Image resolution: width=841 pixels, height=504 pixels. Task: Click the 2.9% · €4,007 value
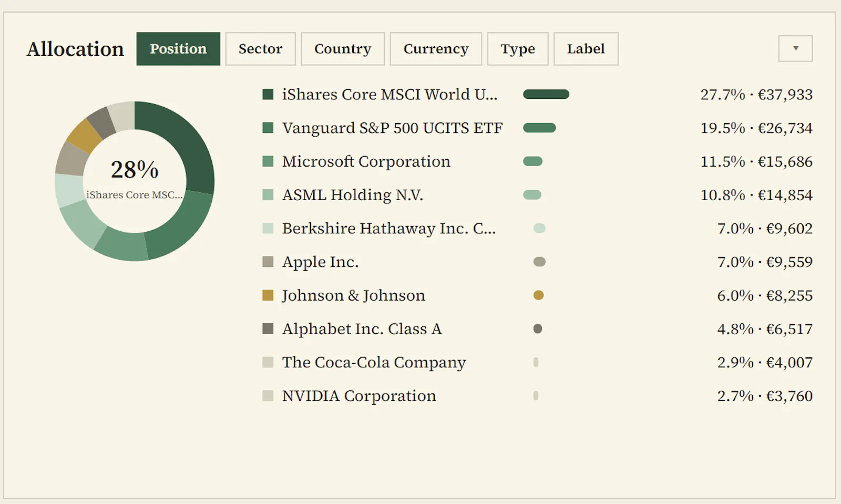765,363
